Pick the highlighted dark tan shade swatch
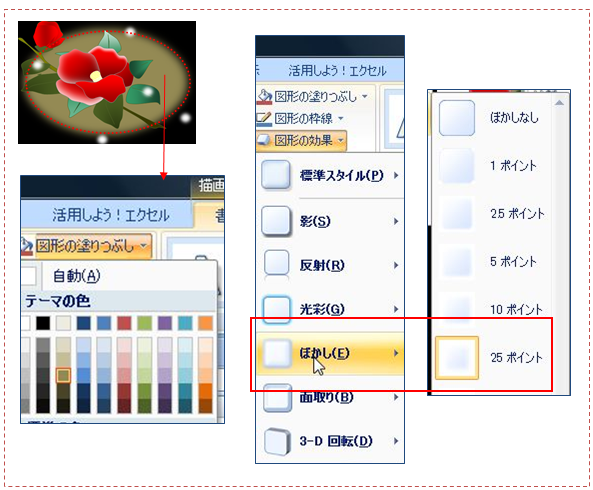 [63, 375]
